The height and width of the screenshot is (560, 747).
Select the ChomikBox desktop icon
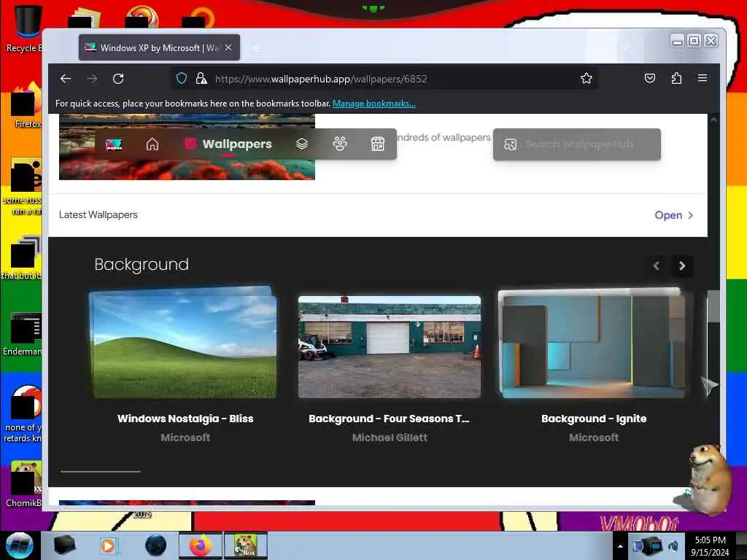24,484
